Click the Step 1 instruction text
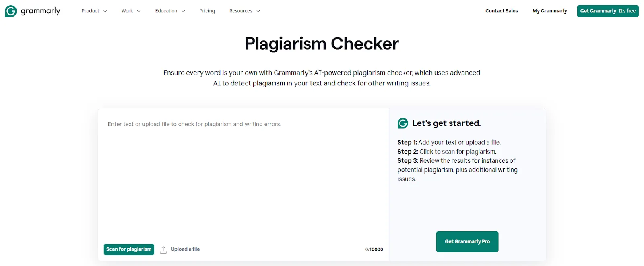Screen dimensions: 644x266 tap(449, 142)
